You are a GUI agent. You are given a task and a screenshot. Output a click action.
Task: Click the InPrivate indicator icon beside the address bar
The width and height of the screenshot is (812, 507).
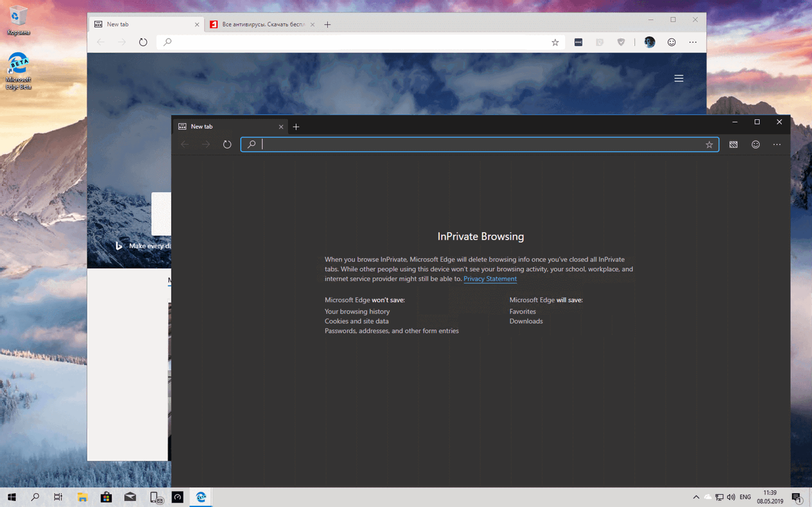734,144
